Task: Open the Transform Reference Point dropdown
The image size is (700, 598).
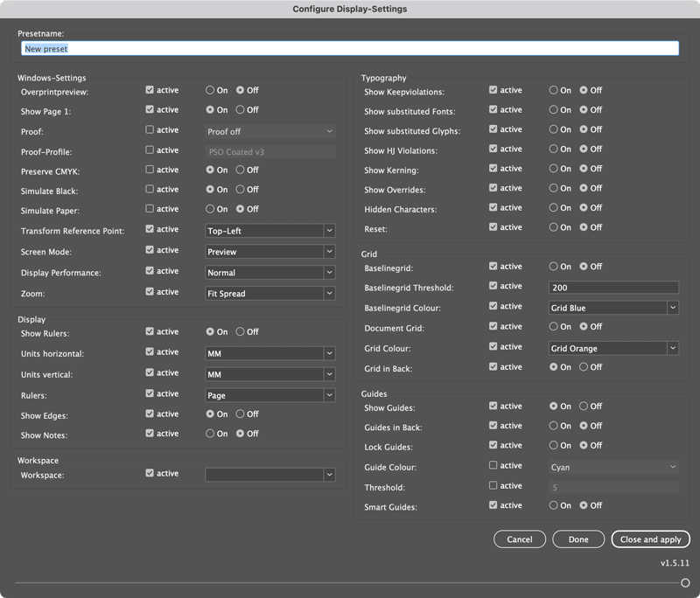Action: 270,231
